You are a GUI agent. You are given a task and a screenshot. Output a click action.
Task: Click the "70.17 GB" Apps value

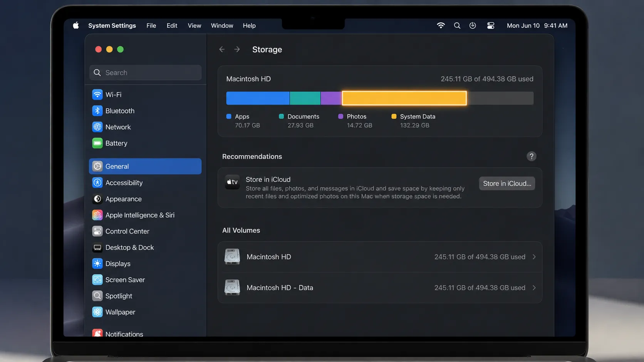click(247, 125)
